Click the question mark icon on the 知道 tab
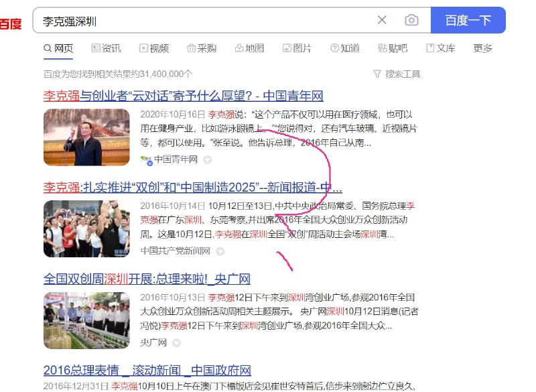This screenshot has width=536, height=392. coord(333,48)
